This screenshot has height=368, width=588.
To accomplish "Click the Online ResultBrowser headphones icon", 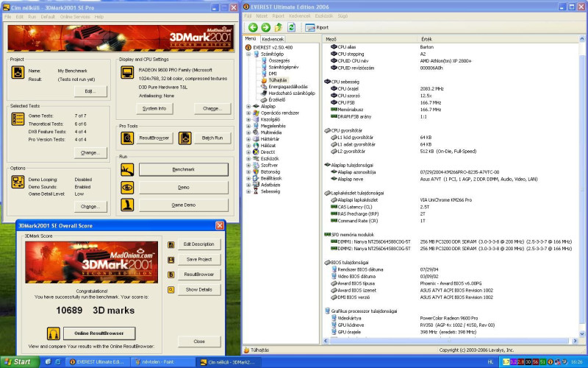I will point(53,333).
